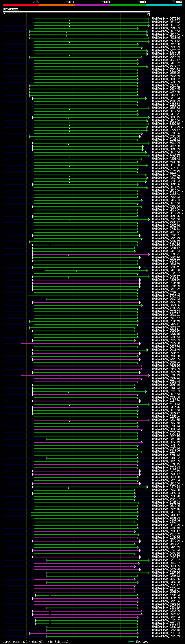Screen dimensions: 185x644
Task: Click the UniRef100_C3AG73 label
Action: (x=166, y=337)
